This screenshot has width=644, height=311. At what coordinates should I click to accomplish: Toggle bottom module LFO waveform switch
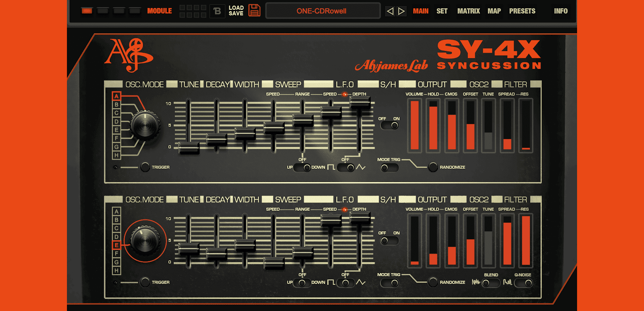346,283
